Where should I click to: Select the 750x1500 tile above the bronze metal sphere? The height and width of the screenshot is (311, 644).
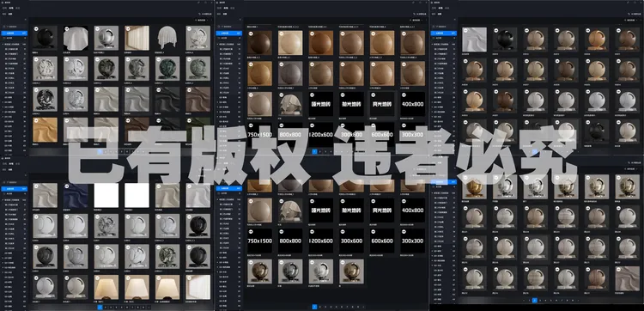click(x=260, y=241)
